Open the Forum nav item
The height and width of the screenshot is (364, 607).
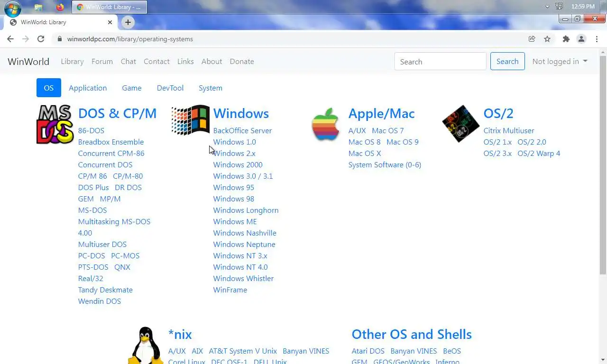(102, 61)
